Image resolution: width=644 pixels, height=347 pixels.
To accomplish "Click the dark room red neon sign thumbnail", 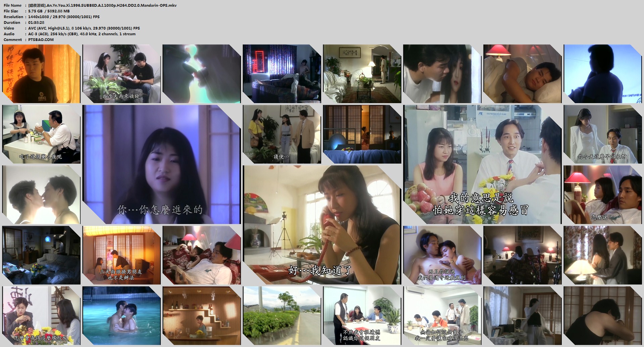I will (282, 74).
